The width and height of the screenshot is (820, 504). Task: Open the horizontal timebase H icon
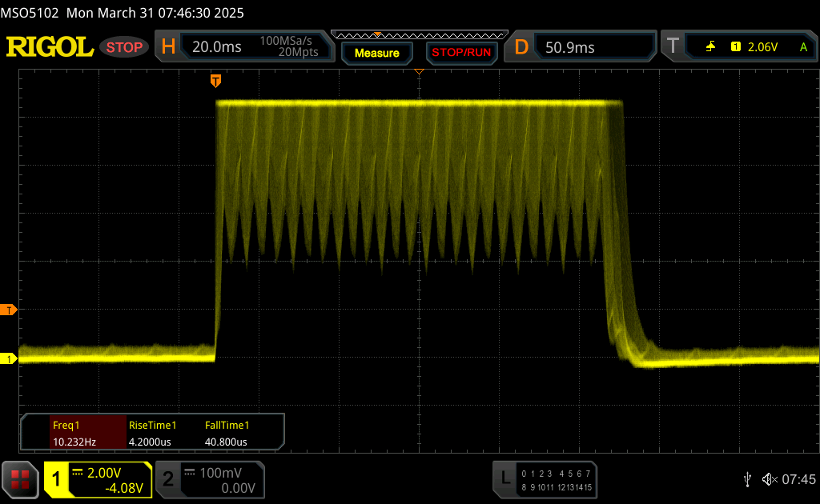click(x=168, y=47)
